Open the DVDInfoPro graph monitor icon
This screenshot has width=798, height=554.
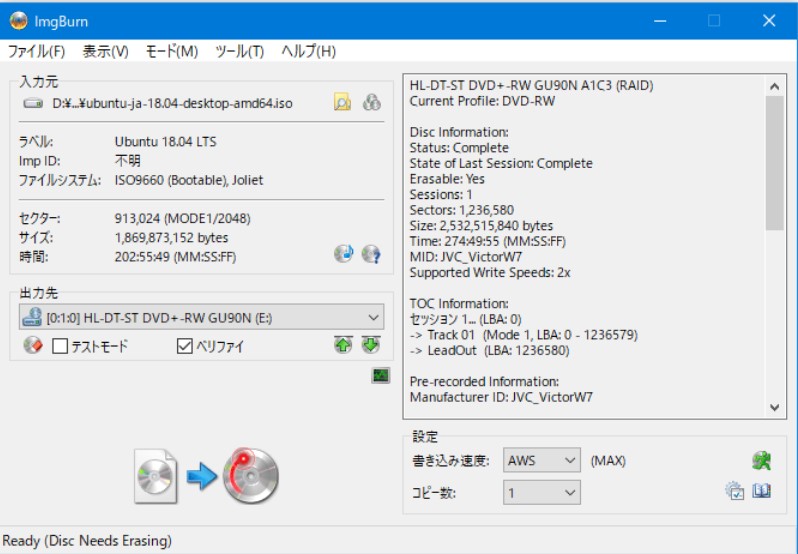[x=380, y=375]
